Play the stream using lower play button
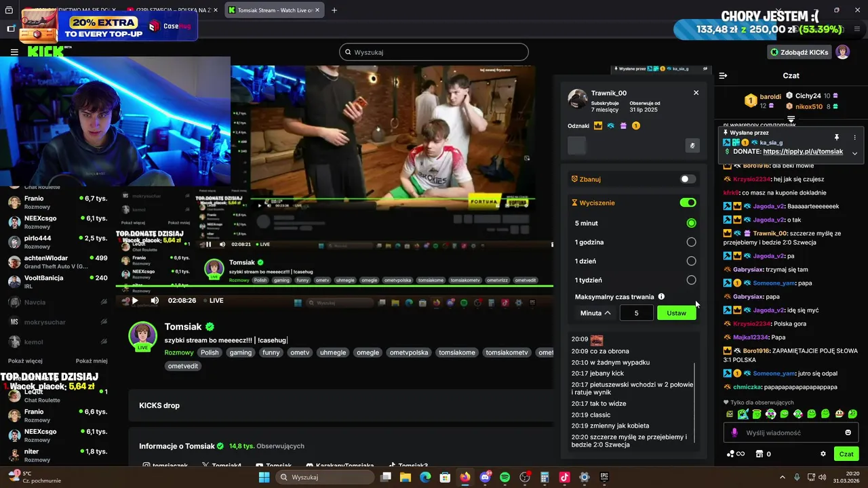The height and width of the screenshot is (488, 868). [x=135, y=300]
